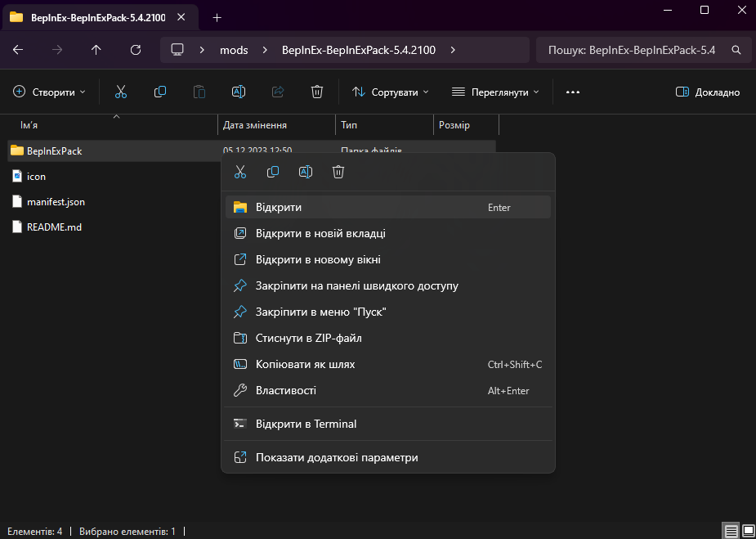Viewport: 756px width, 539px height.
Task: Toggle the Докладно details pane button
Action: click(708, 92)
